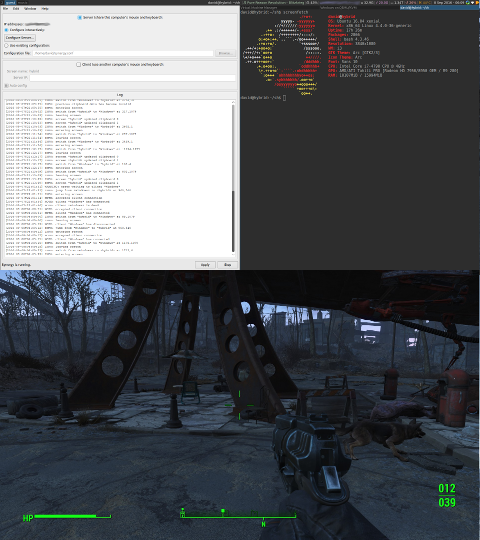Enable the Client use another computer's mouse checkbox
The image size is (480, 540).
pyautogui.click(x=79, y=65)
